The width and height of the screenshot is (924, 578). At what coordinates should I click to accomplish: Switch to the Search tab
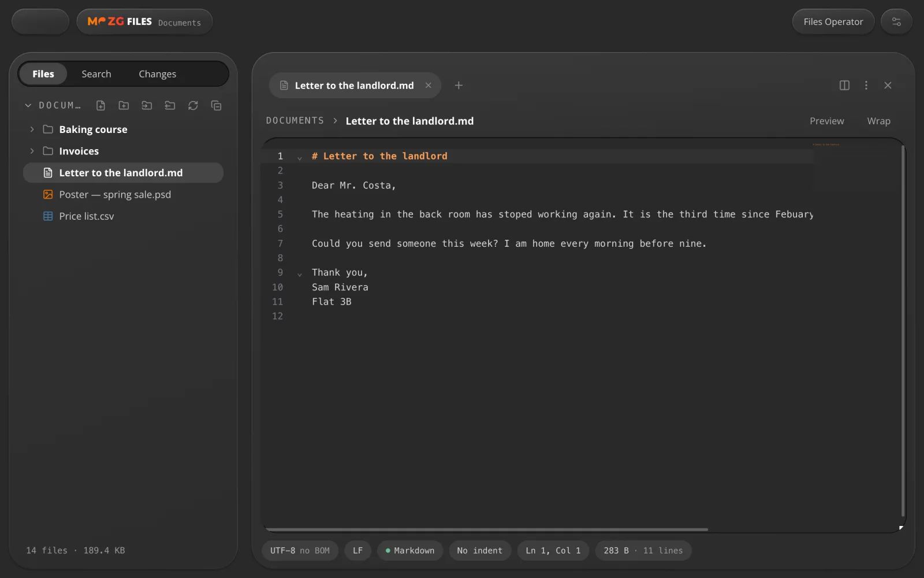(x=96, y=73)
